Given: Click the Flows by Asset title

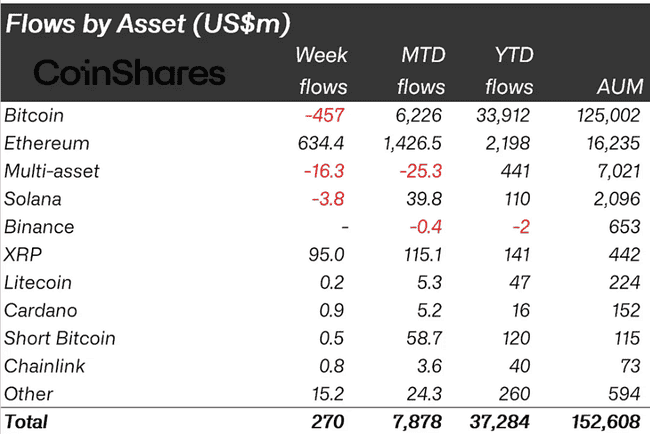Looking at the screenshot, I should coord(148,24).
